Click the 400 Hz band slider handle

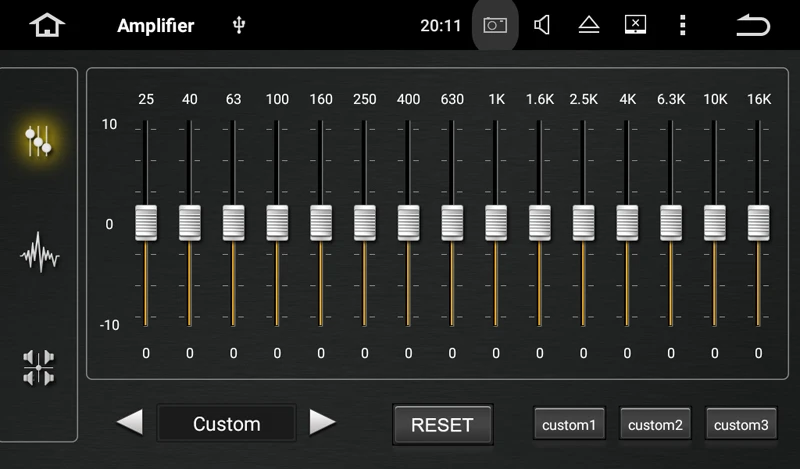(409, 223)
